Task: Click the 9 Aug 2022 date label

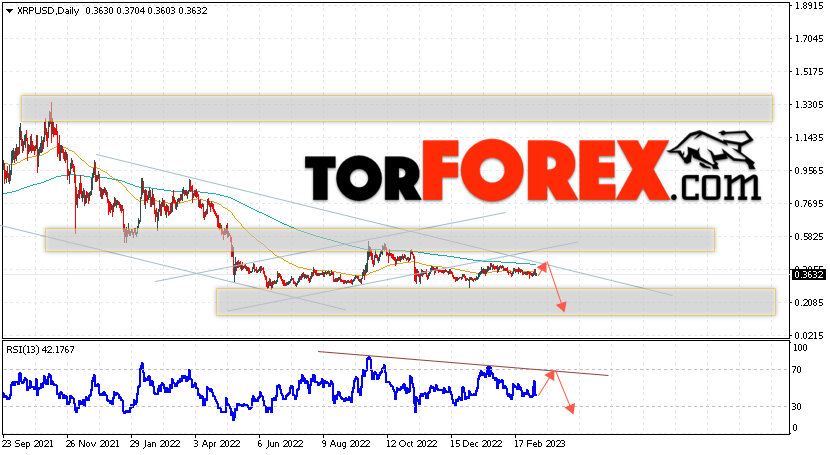Action: pyautogui.click(x=345, y=443)
